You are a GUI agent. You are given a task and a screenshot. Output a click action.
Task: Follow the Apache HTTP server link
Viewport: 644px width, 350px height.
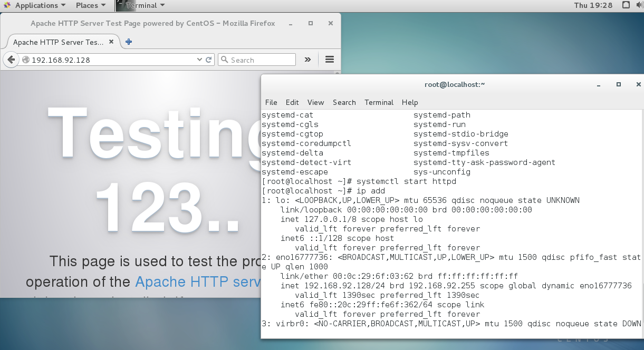(198, 282)
